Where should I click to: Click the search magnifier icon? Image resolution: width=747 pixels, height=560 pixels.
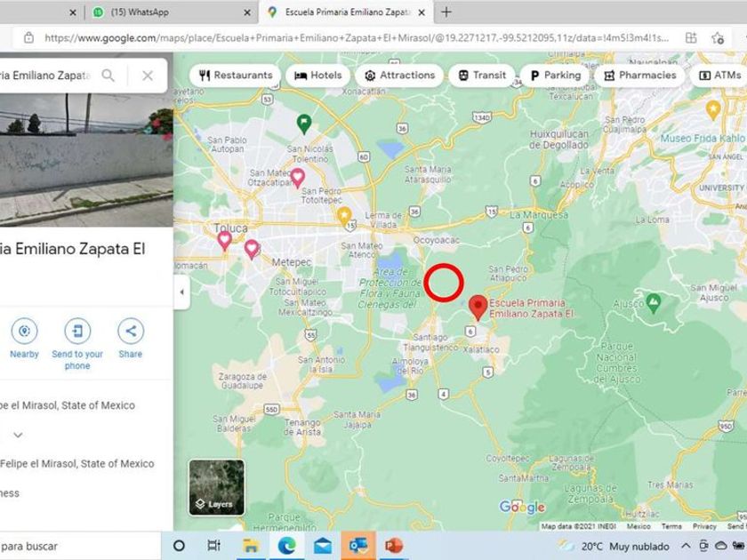point(108,76)
